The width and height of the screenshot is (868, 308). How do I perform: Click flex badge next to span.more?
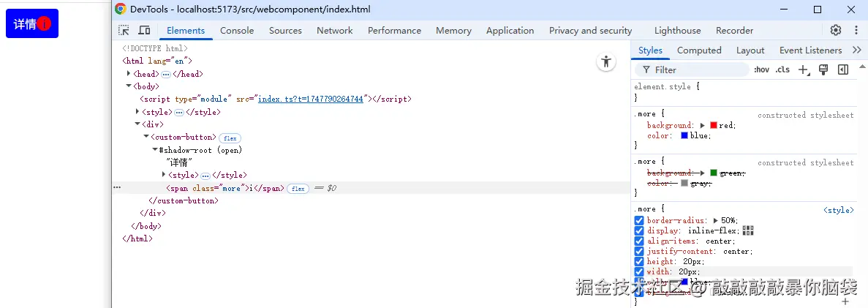pyautogui.click(x=298, y=189)
